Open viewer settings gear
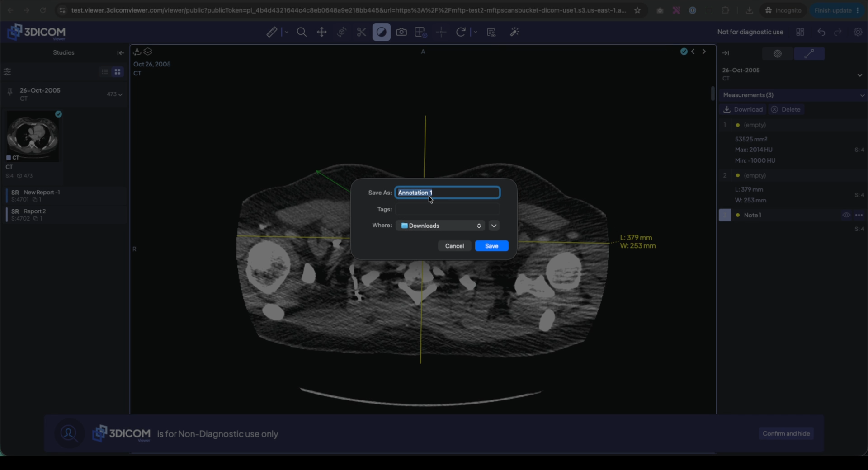The height and width of the screenshot is (470, 868). [x=858, y=32]
